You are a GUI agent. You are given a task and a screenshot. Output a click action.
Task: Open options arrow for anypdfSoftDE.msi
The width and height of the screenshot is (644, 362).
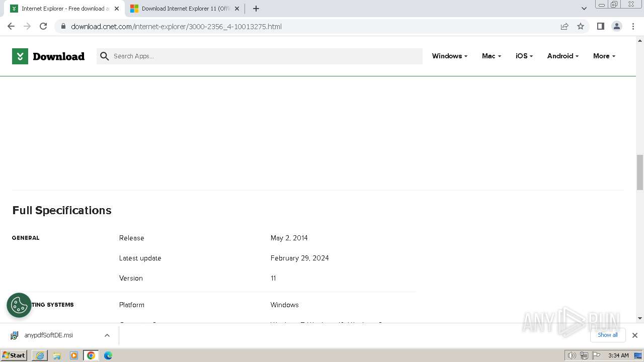[107, 335]
